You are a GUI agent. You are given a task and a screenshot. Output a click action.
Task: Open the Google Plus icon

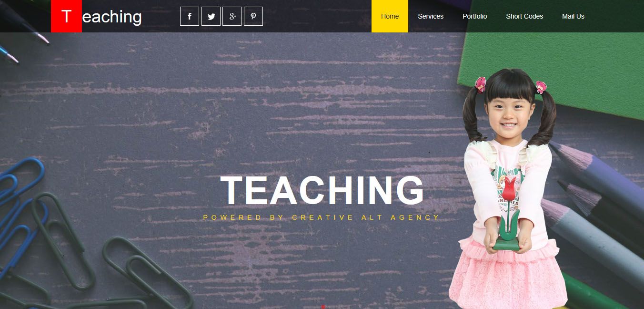[232, 16]
